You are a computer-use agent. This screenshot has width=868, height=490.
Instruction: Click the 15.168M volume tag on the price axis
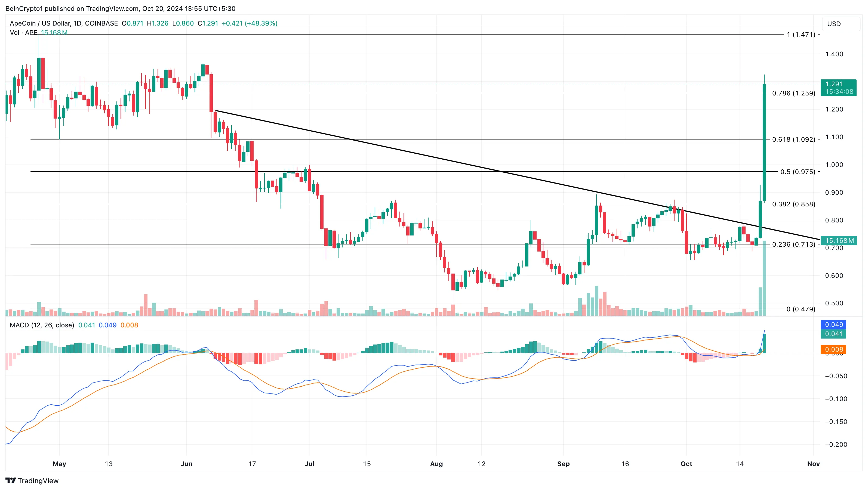click(x=839, y=240)
